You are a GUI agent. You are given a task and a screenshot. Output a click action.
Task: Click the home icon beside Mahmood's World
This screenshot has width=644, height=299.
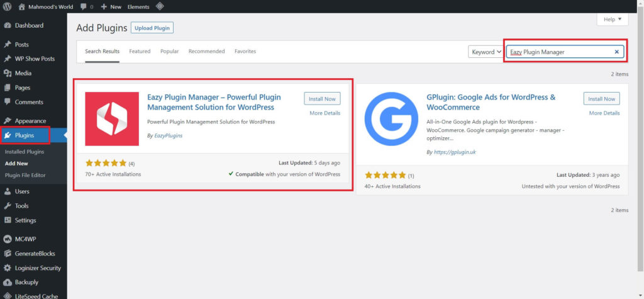[x=22, y=6]
